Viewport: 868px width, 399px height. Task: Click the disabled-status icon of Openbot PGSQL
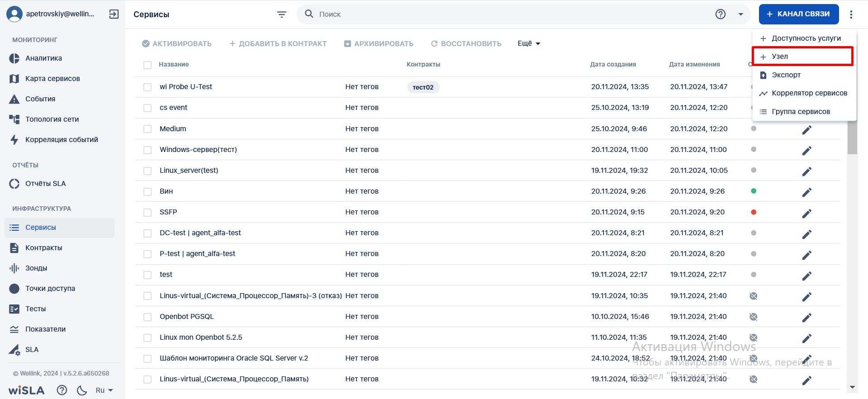tap(754, 317)
